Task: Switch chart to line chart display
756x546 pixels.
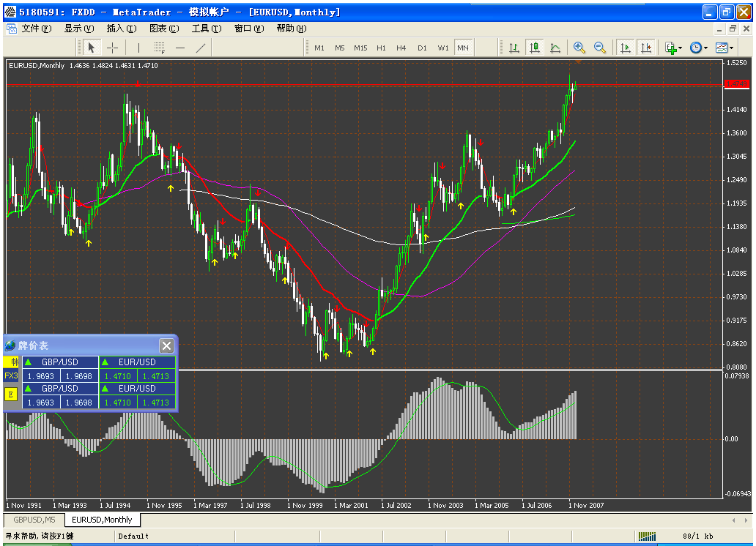Action: pos(555,48)
